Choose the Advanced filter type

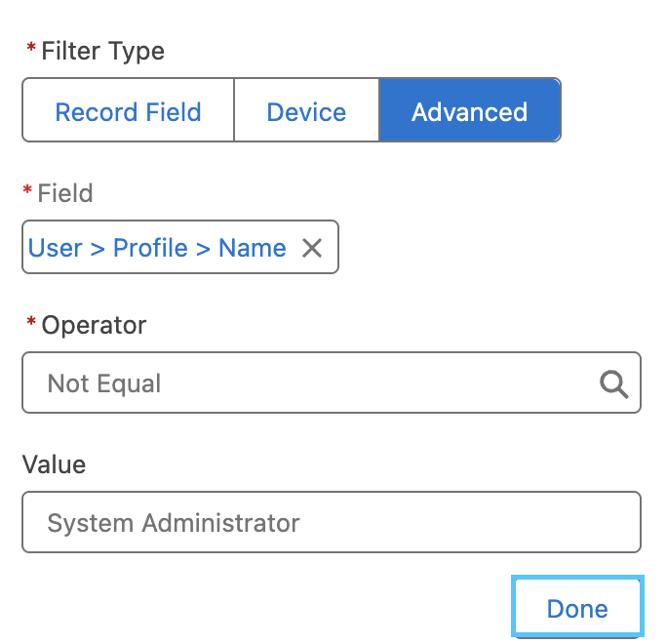[x=469, y=112]
